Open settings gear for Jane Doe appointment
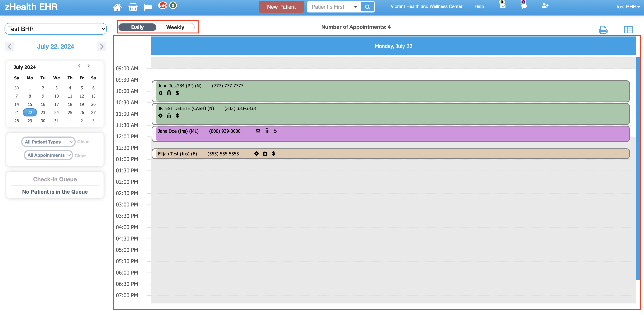The image size is (644, 315). click(258, 131)
